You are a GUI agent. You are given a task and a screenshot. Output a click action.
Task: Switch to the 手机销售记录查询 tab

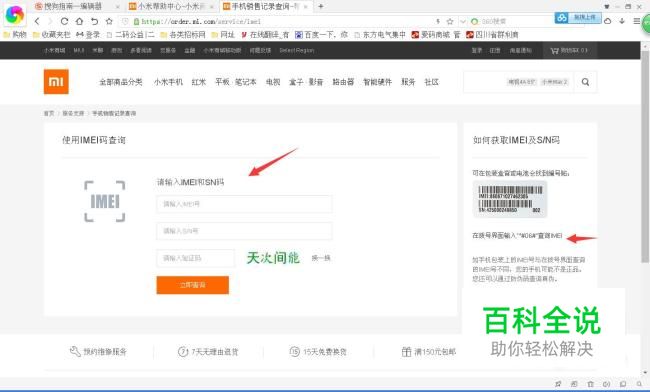pyautogui.click(x=265, y=7)
